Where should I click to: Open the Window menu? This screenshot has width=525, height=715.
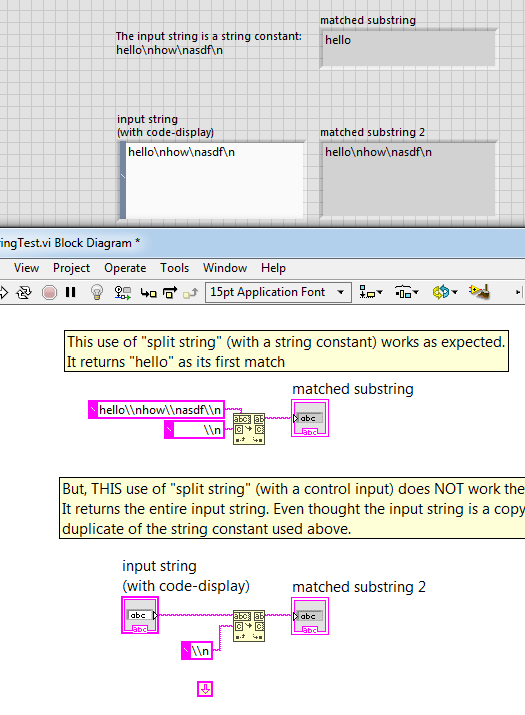click(x=225, y=268)
